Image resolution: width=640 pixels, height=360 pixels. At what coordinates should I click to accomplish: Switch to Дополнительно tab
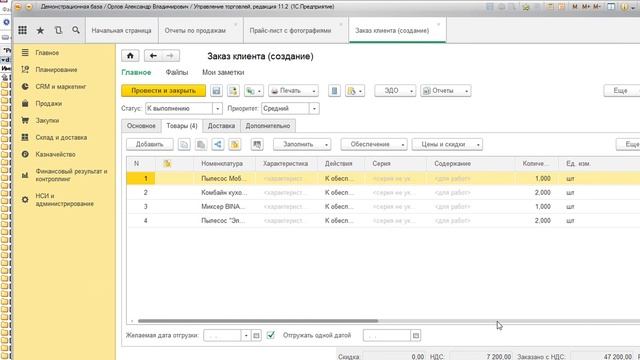[268, 126]
